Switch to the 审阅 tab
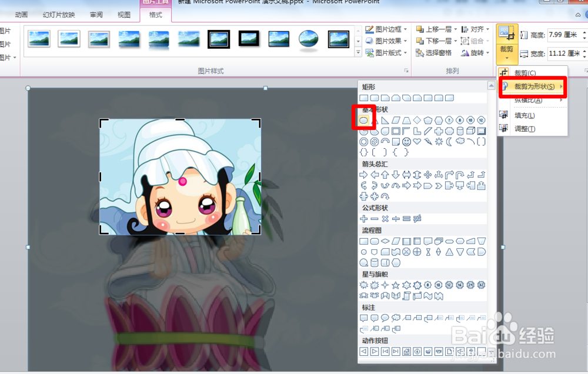 [x=96, y=15]
